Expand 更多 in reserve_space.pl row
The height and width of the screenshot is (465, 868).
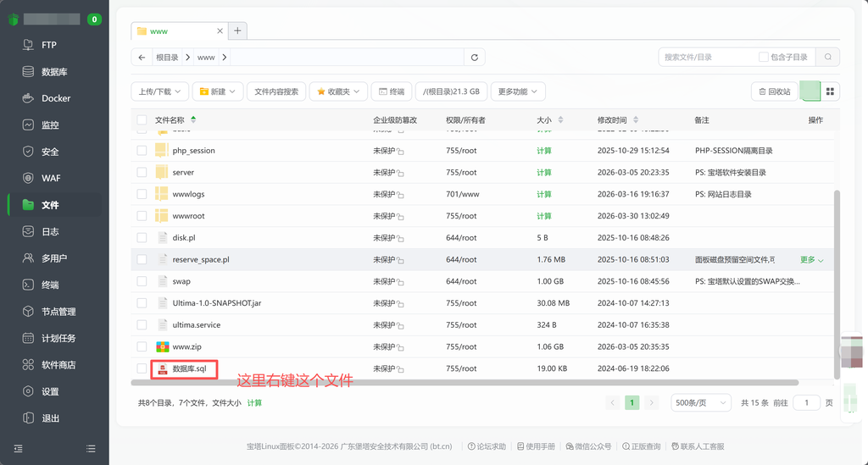pyautogui.click(x=811, y=260)
